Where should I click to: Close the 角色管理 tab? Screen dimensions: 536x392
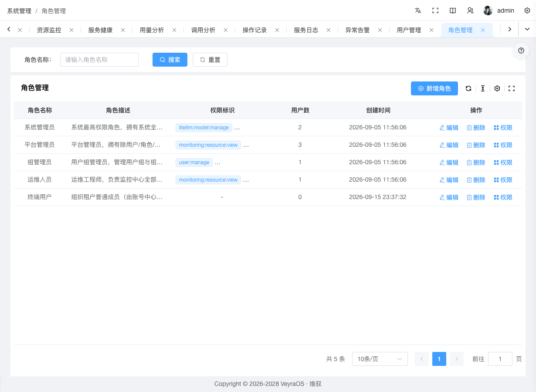483,30
